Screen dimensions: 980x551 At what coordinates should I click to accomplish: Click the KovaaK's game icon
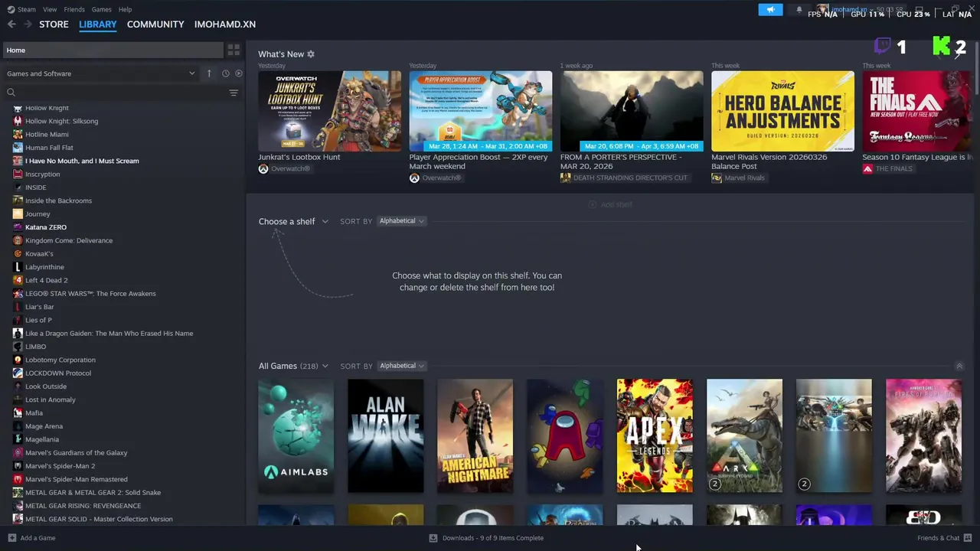pos(18,253)
